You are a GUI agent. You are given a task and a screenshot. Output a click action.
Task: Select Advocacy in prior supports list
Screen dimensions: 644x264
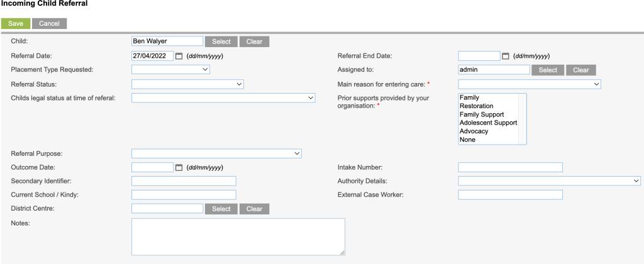474,131
